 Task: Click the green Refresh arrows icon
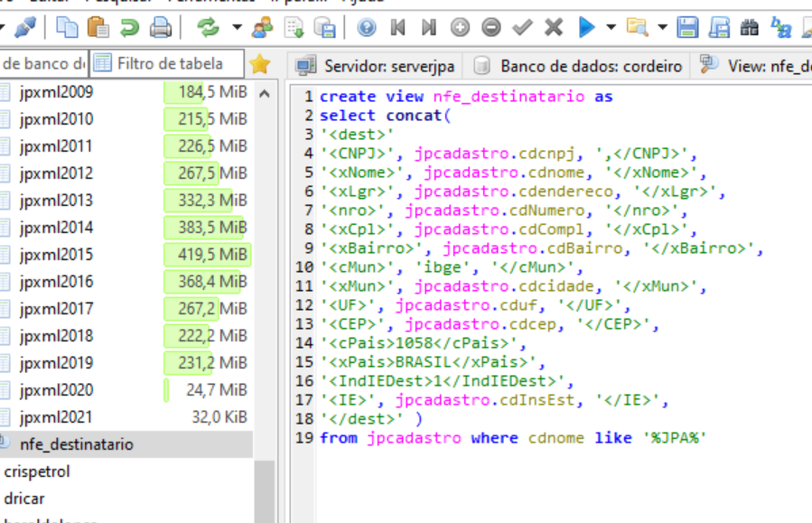point(209,28)
